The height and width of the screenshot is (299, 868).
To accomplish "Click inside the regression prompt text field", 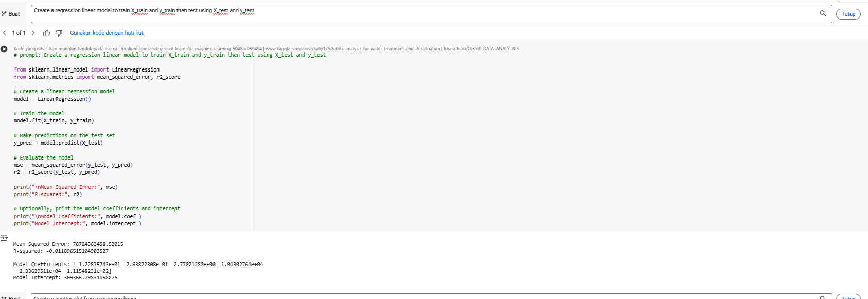I will click(412, 14).
